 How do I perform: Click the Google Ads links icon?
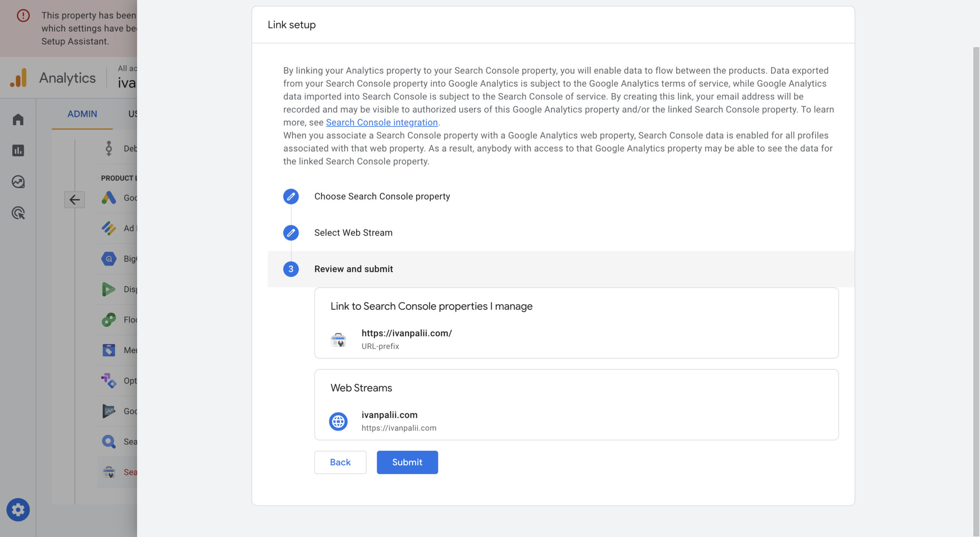[109, 198]
